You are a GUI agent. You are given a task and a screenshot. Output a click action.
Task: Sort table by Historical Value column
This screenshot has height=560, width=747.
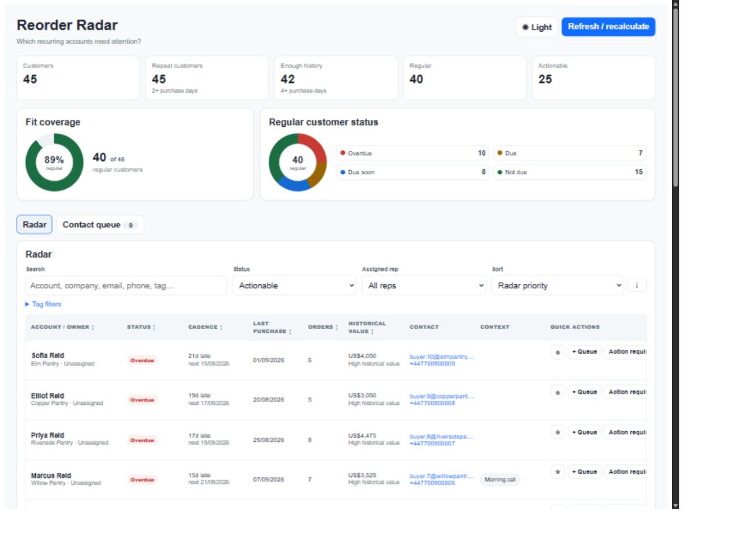367,328
